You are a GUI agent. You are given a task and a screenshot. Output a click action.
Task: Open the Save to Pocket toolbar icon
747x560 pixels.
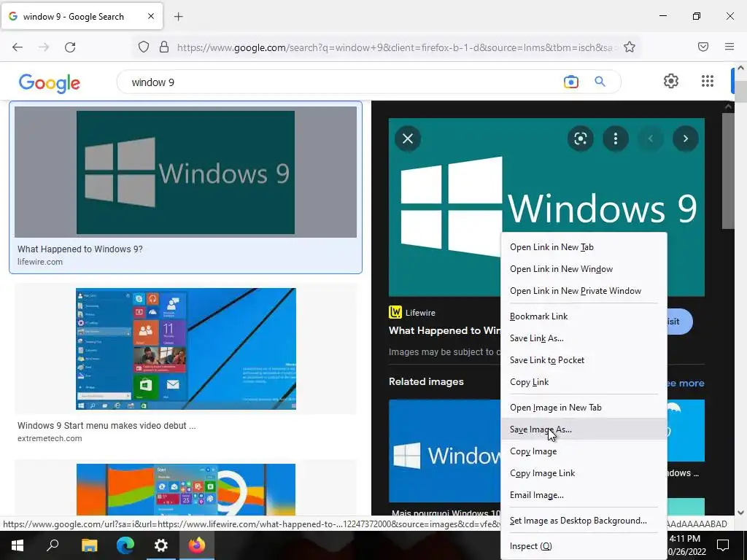703,47
